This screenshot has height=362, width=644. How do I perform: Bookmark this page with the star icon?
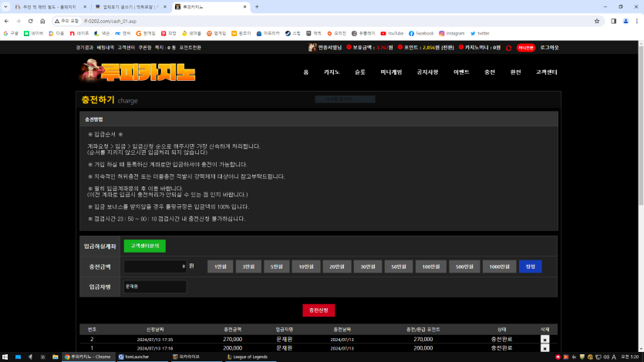point(597,21)
